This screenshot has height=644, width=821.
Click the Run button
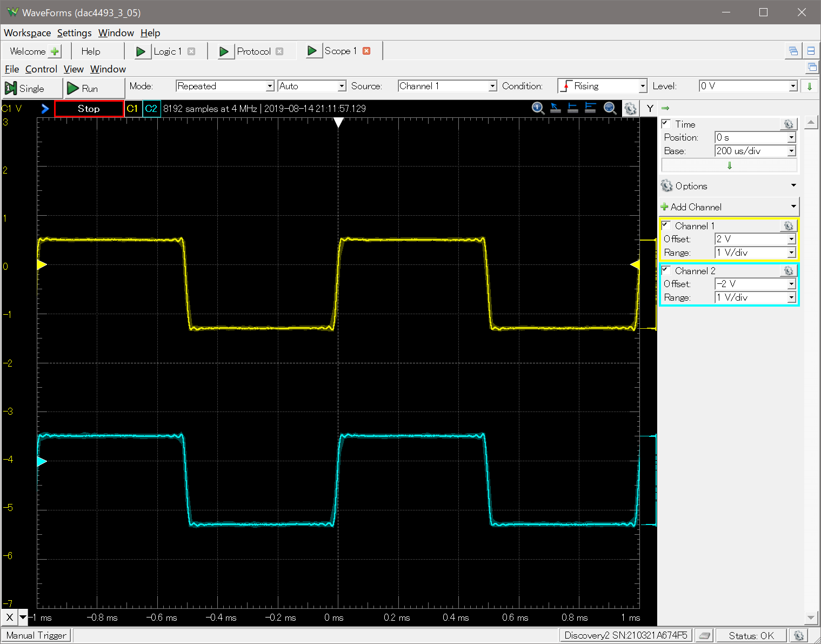(95, 88)
